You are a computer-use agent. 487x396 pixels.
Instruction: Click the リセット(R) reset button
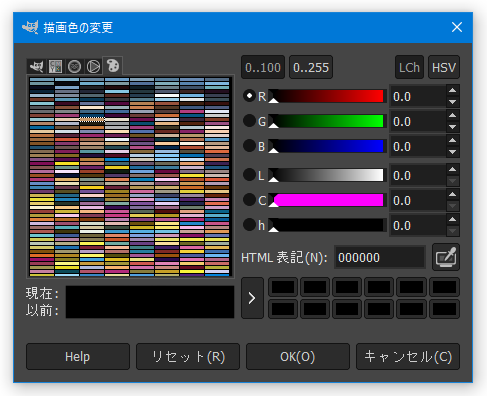pos(188,357)
